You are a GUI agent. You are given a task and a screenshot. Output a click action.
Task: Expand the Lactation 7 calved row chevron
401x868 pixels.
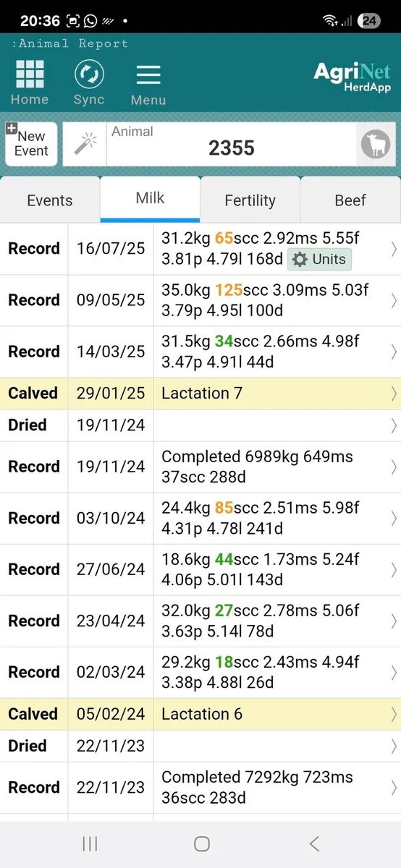click(x=394, y=393)
